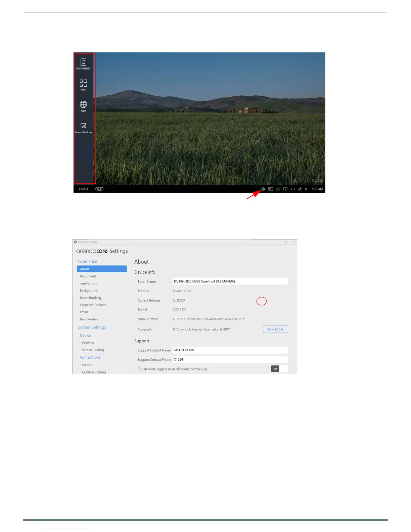Toggle the Extended Logging switch
The height and width of the screenshot is (532, 411).
coord(279,369)
